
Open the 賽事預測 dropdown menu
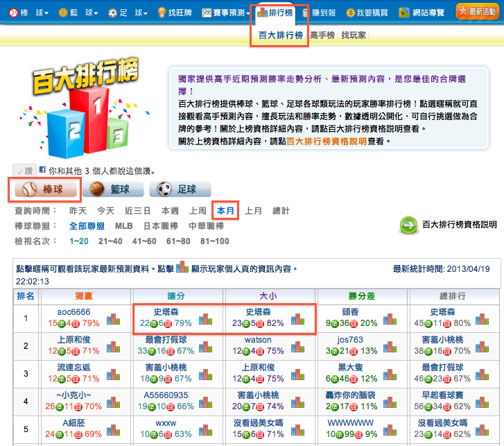pyautogui.click(x=226, y=13)
